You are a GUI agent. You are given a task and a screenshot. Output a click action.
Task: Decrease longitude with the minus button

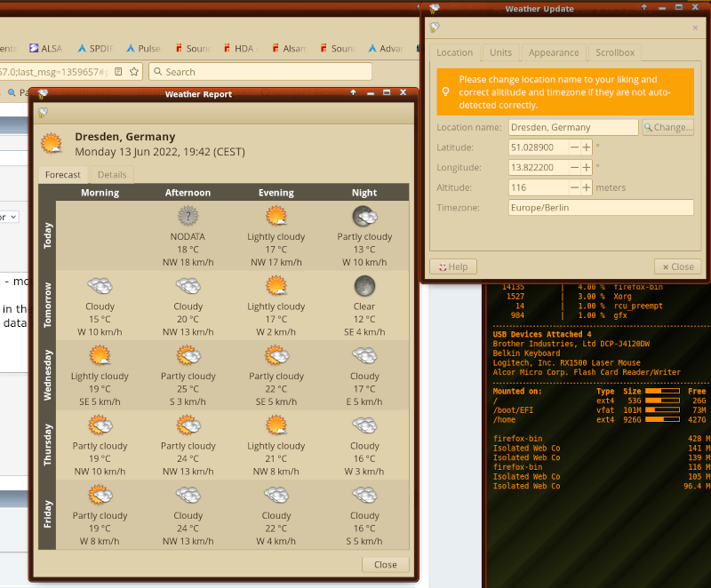click(575, 168)
